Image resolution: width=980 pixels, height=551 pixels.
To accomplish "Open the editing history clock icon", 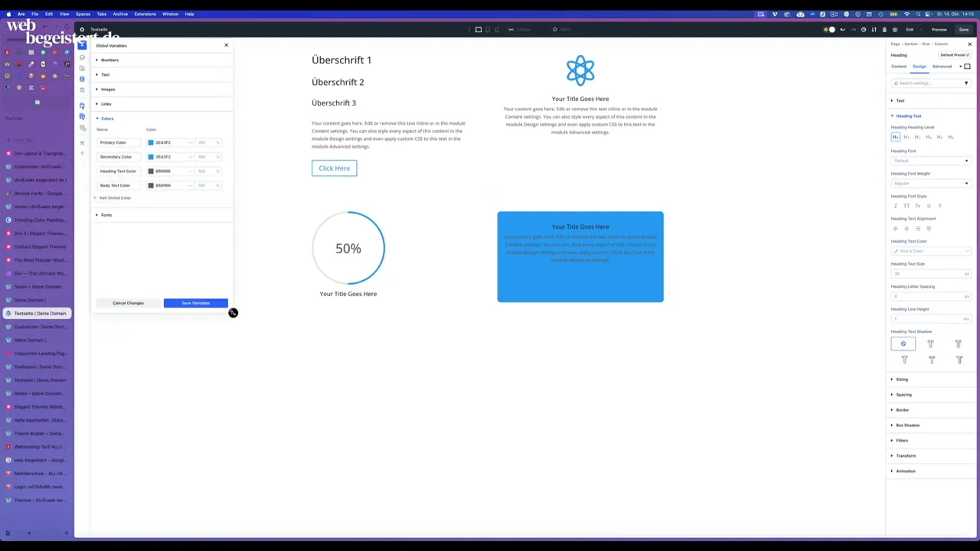I will 864,30.
